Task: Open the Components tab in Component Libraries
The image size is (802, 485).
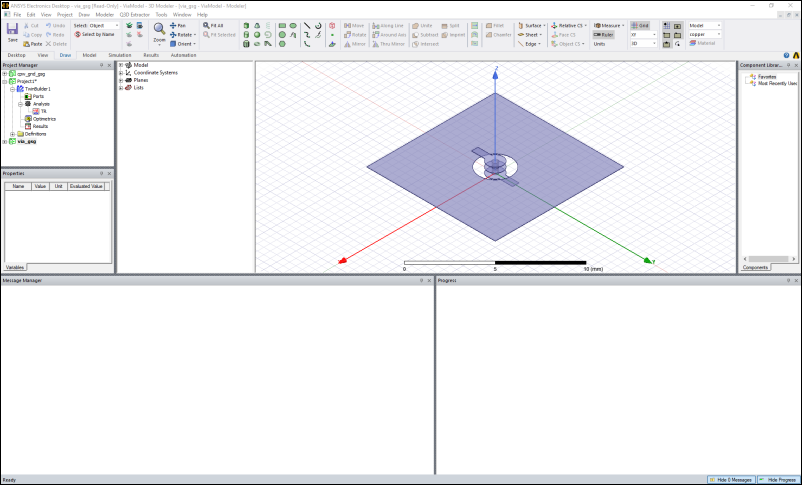Action: click(755, 268)
